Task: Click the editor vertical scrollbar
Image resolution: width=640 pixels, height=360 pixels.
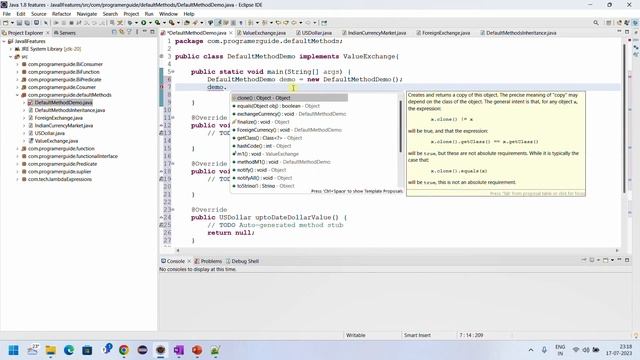Action: coord(624,118)
